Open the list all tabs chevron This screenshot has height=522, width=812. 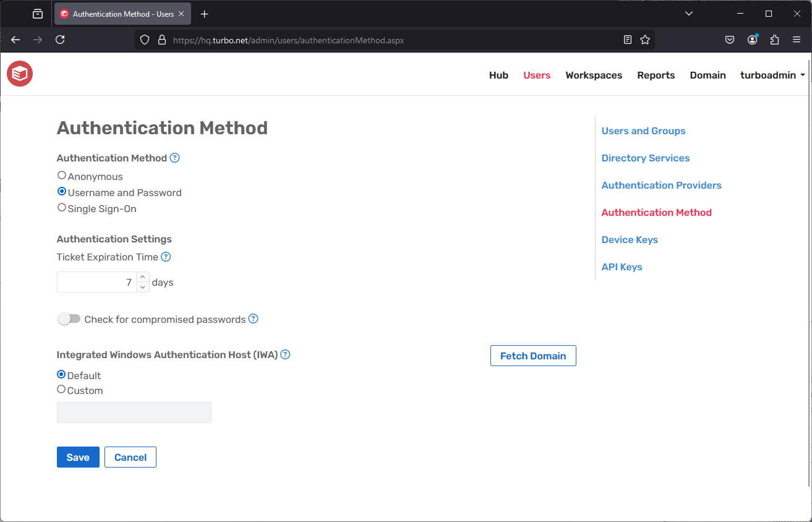(x=688, y=13)
